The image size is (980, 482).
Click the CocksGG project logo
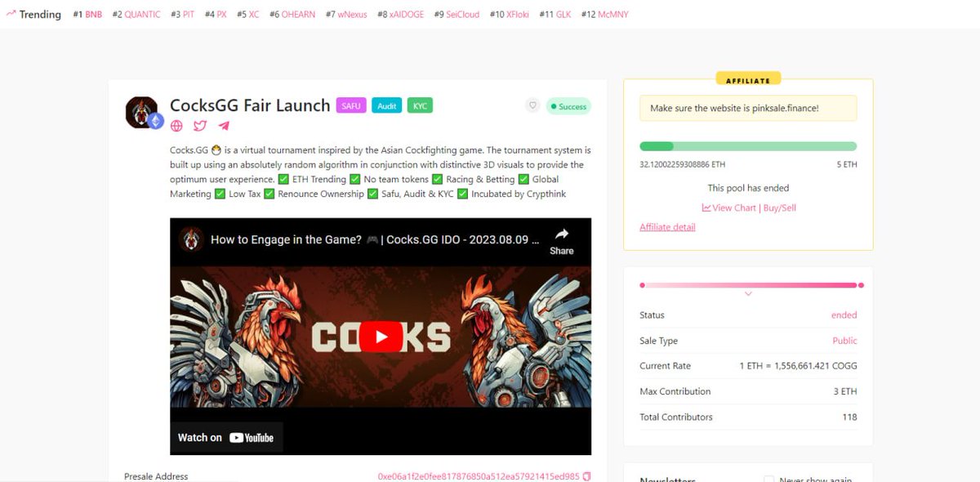click(142, 112)
